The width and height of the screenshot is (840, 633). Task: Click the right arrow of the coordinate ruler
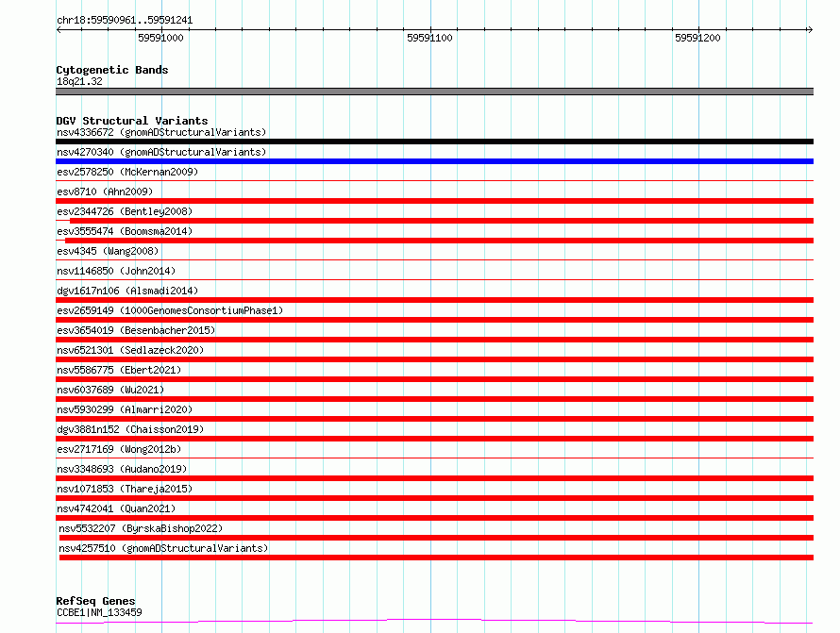pos(810,29)
